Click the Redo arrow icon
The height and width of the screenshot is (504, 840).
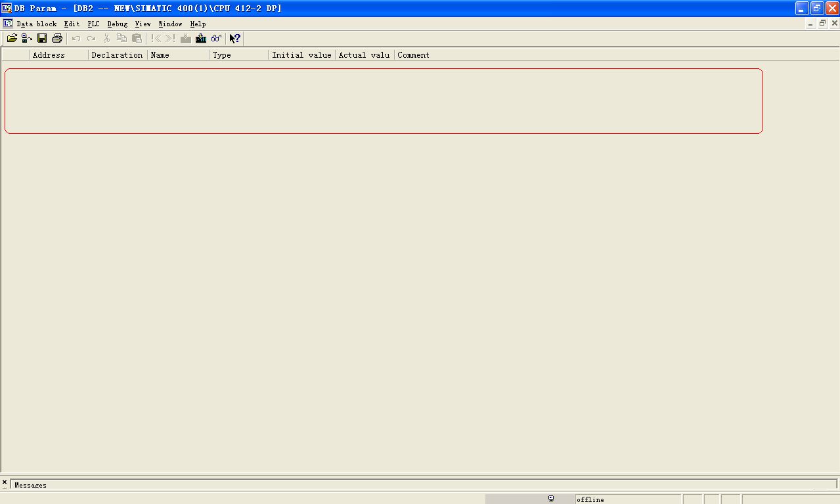91,39
